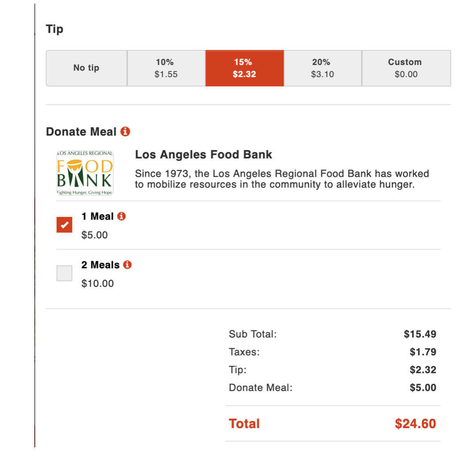Click the 1 Meal label text
The image size is (476, 459).
97,217
